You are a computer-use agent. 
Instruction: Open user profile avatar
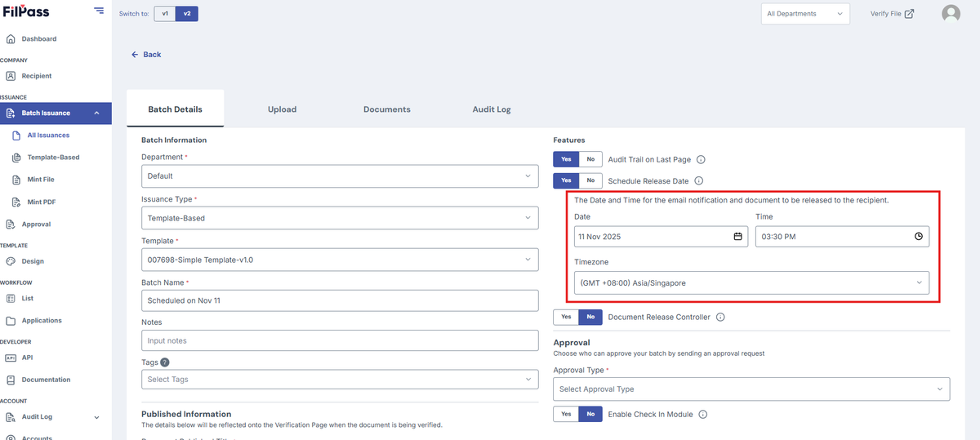(x=951, y=14)
